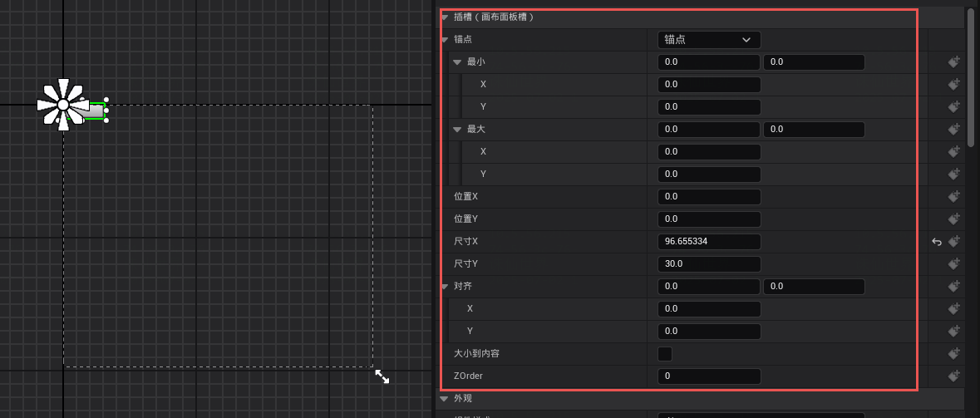
Task: Click the X field under 对齐
Action: [x=709, y=309]
